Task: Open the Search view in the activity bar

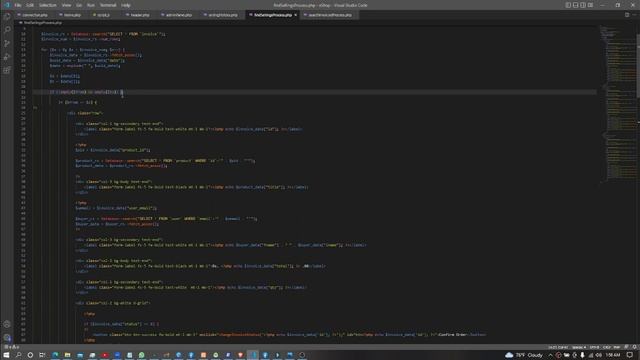Action: click(x=7, y=30)
